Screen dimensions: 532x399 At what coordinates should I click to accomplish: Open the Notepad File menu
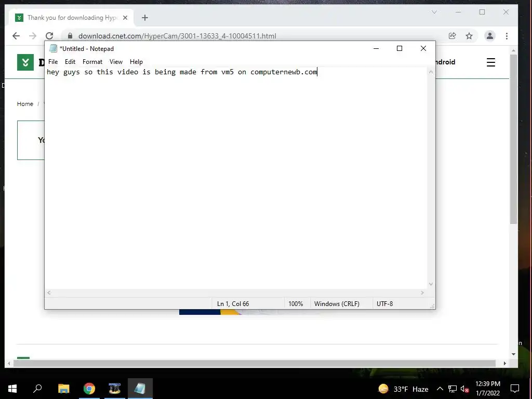[53, 62]
